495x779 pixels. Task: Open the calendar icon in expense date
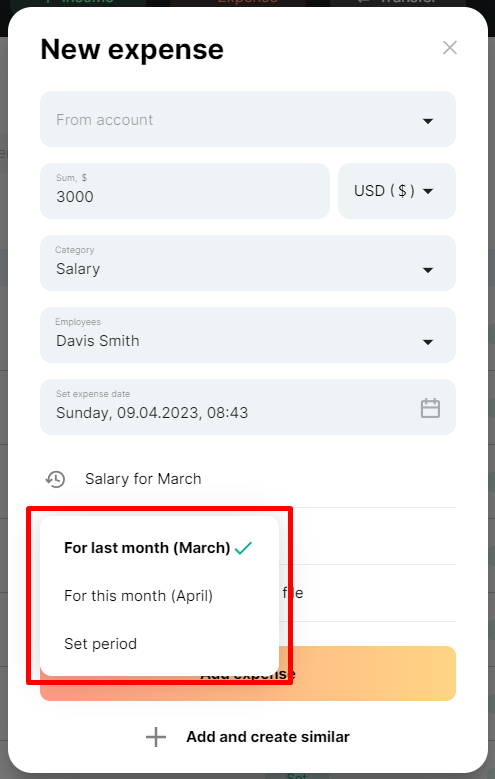(430, 408)
